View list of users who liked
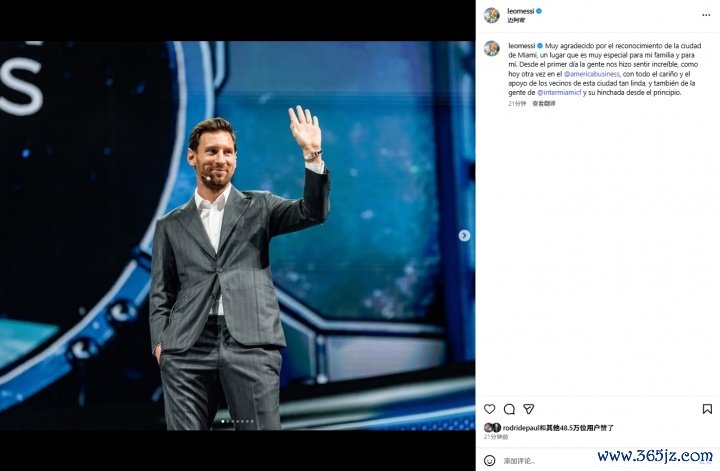Screen dimensions: 720x471 coord(577,428)
